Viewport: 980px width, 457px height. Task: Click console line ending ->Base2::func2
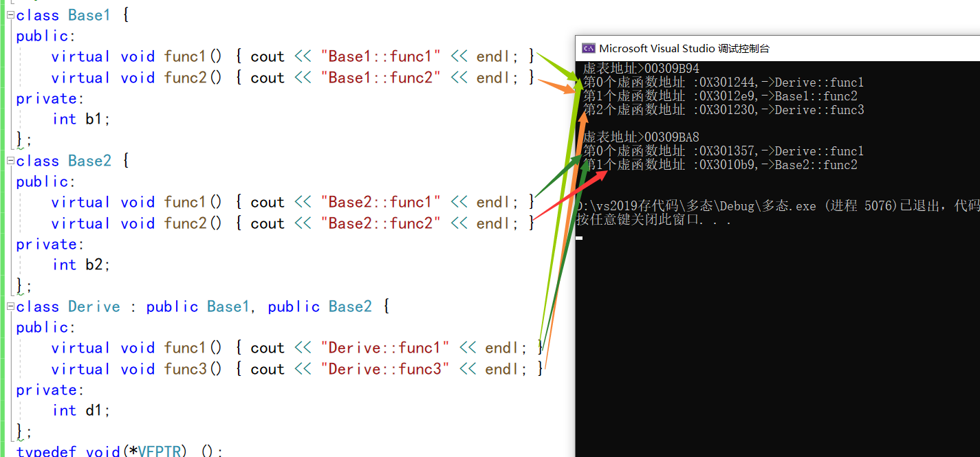720,165
